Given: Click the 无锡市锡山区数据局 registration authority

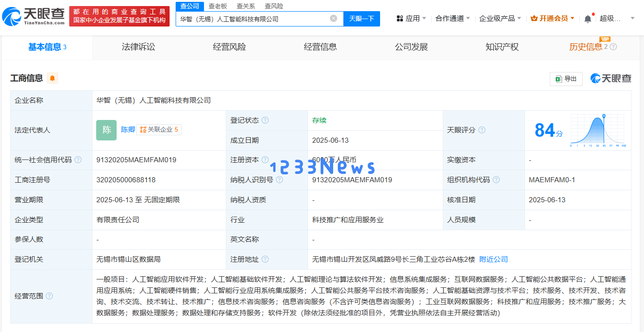Looking at the screenshot, I should (x=128, y=259).
